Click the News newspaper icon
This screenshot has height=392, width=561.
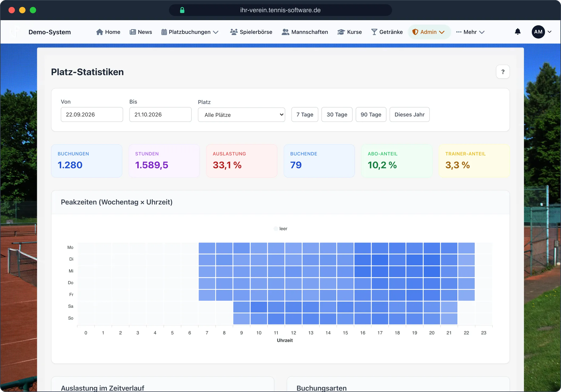(x=133, y=32)
